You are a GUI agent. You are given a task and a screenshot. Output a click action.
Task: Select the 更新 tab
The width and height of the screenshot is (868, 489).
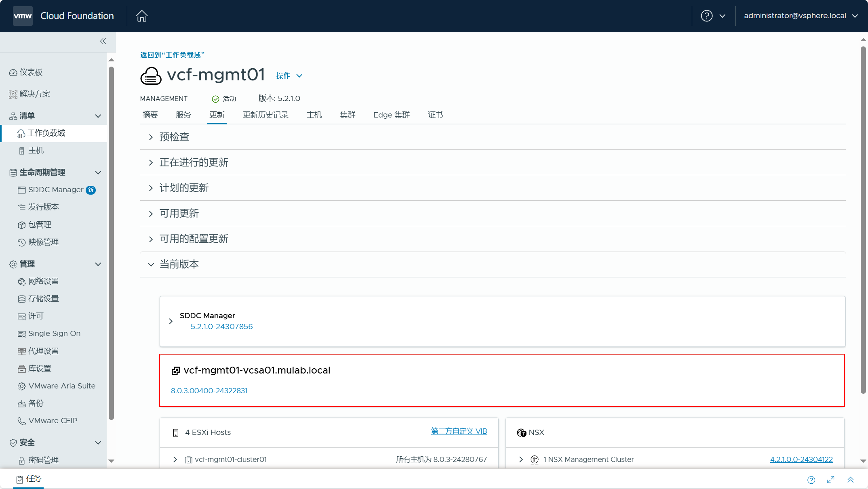click(x=217, y=115)
